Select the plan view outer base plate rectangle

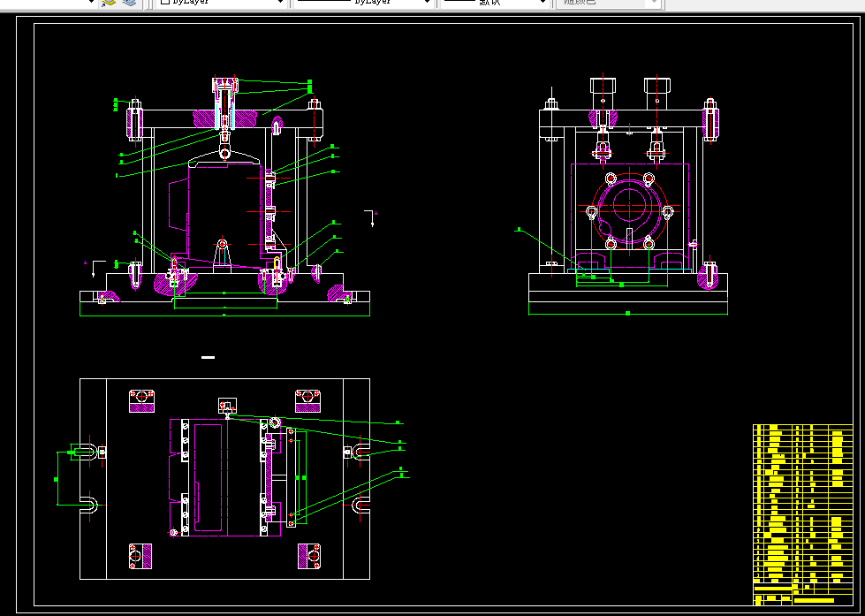click(224, 479)
